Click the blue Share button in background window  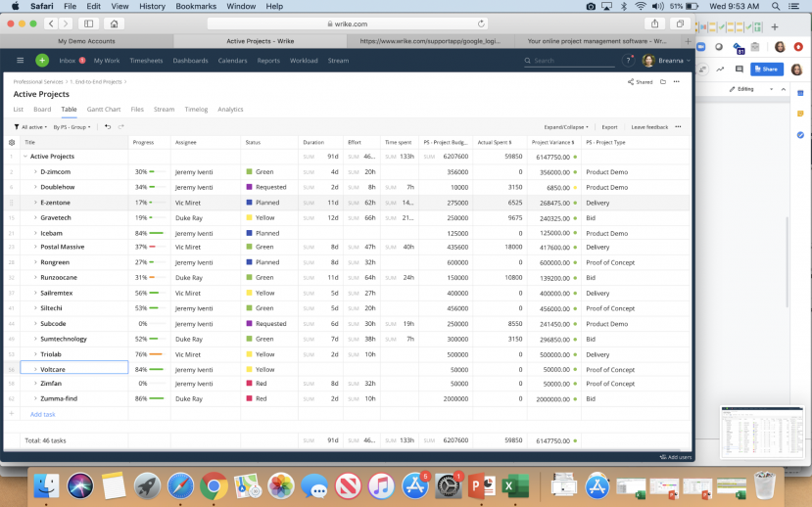(x=766, y=69)
